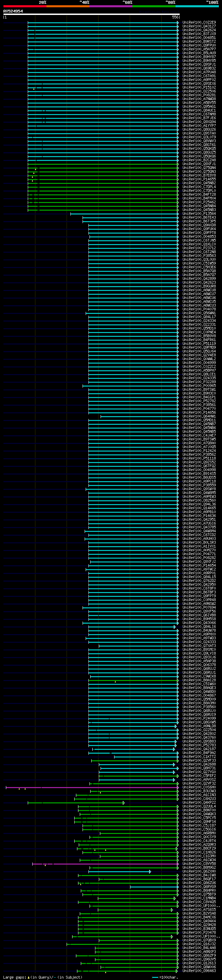This screenshot has width=222, height=980.
Task: Click hit label UniRef100_Q43066
Action: 199,623
